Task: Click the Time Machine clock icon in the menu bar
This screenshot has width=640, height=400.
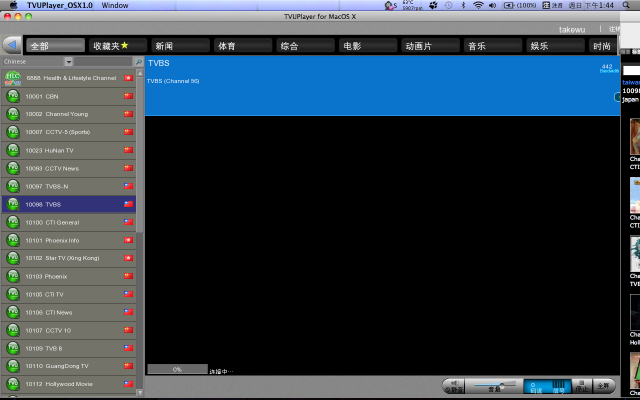Action: point(448,5)
